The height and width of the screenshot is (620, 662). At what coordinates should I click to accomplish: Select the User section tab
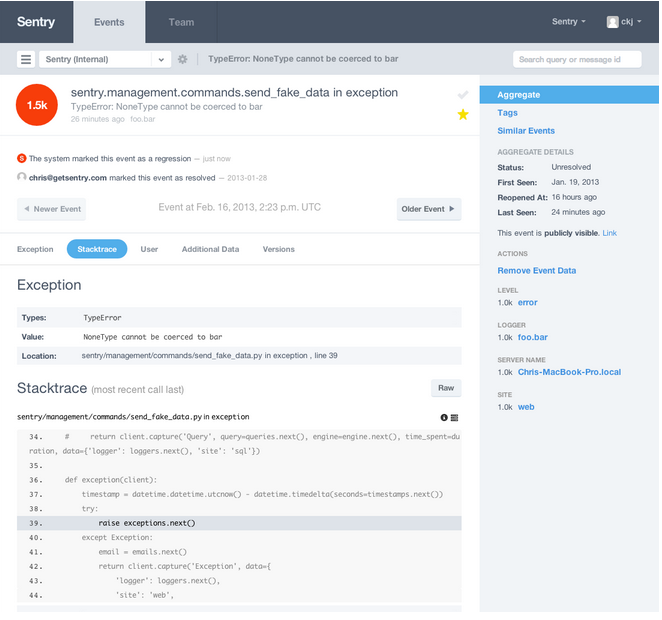click(x=149, y=249)
